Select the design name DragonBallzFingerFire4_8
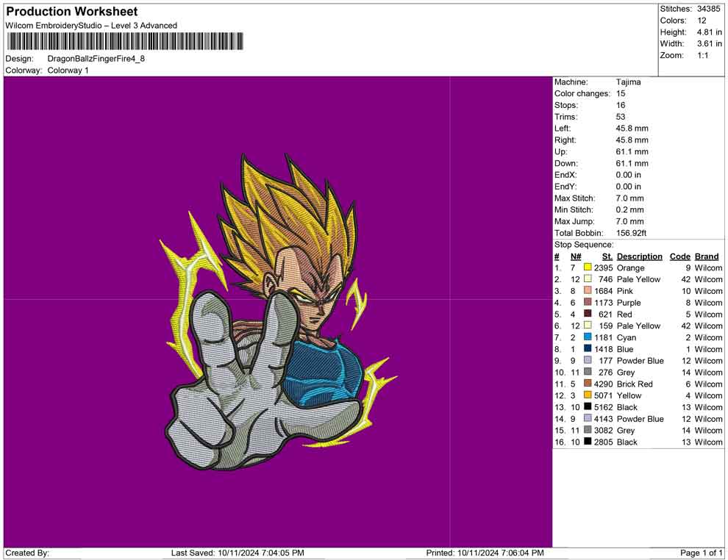 tap(96, 58)
